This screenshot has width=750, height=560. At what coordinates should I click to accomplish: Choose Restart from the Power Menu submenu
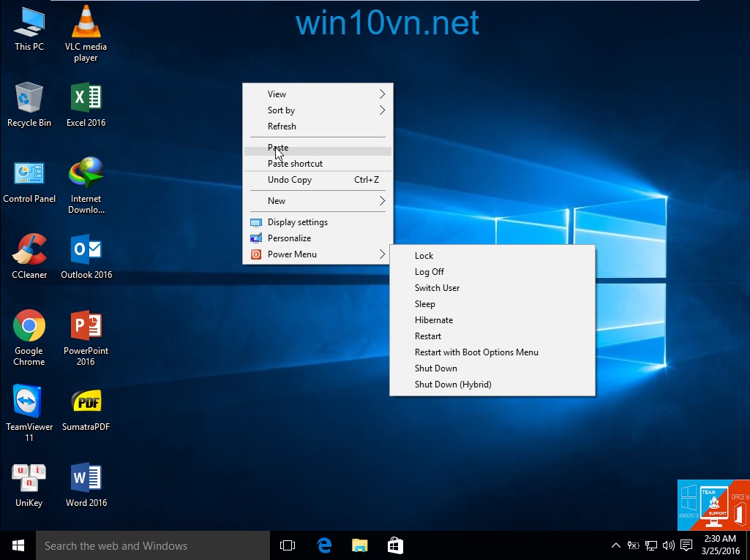[x=428, y=336]
